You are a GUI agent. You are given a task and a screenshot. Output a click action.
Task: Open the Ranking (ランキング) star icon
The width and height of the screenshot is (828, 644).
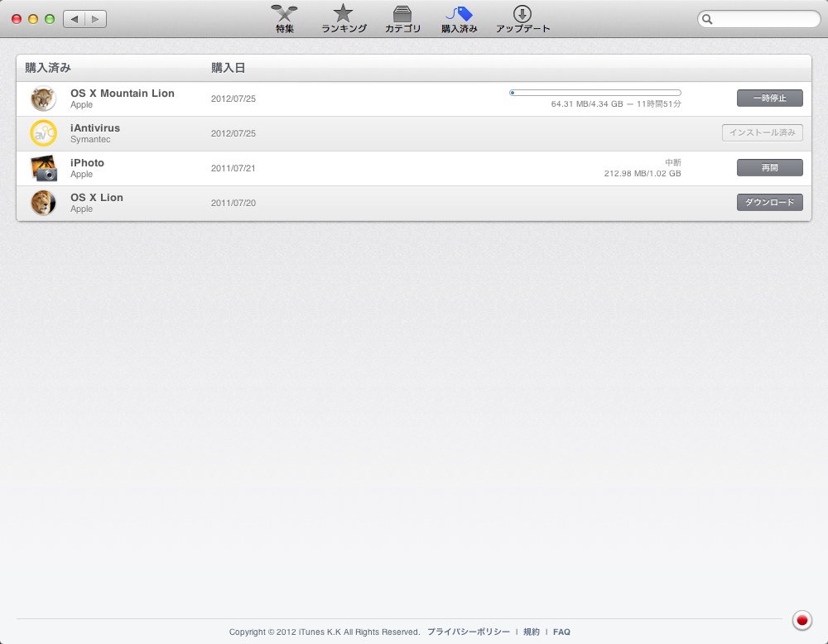pos(343,15)
